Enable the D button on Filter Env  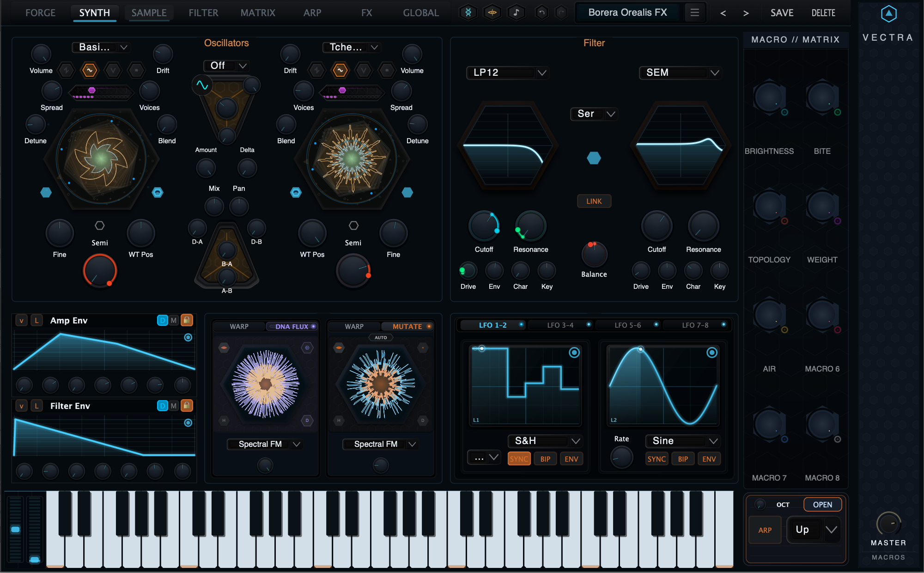tap(162, 405)
